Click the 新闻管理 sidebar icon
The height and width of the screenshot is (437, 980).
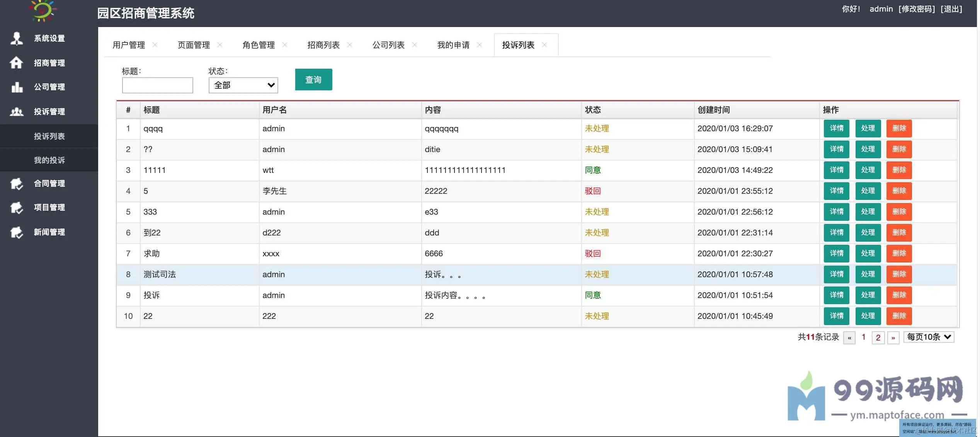pos(17,232)
